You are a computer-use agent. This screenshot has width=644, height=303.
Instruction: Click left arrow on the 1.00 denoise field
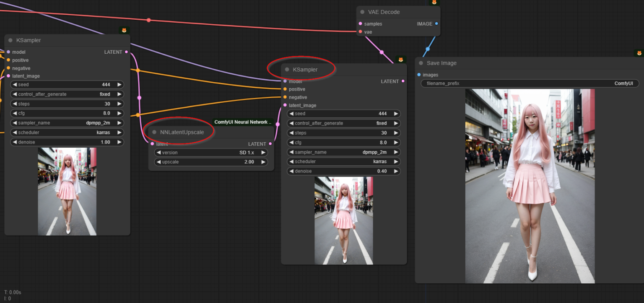(15, 142)
